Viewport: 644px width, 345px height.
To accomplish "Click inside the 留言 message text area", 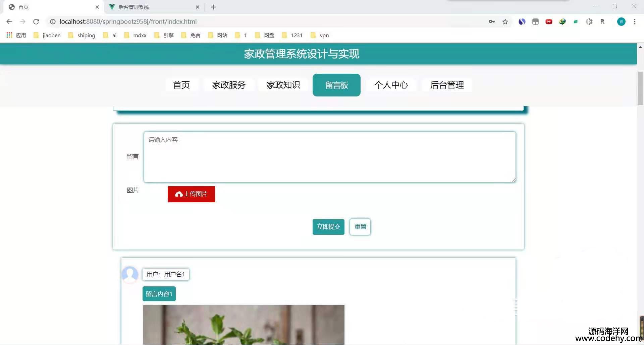I will [330, 157].
